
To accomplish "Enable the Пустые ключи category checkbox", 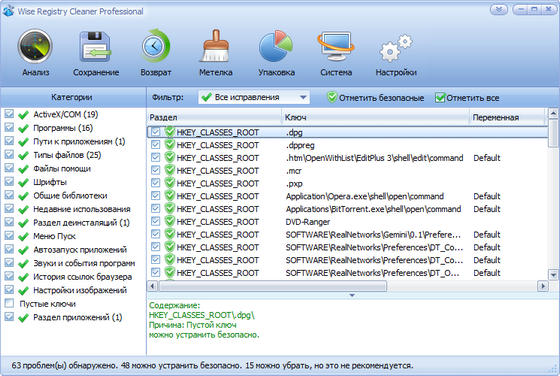I will point(9,304).
